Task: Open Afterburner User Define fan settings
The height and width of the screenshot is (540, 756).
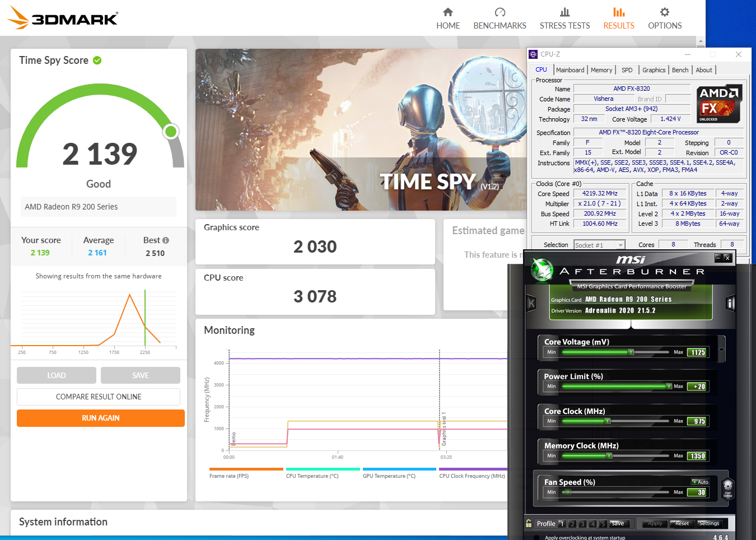Action: [x=727, y=488]
